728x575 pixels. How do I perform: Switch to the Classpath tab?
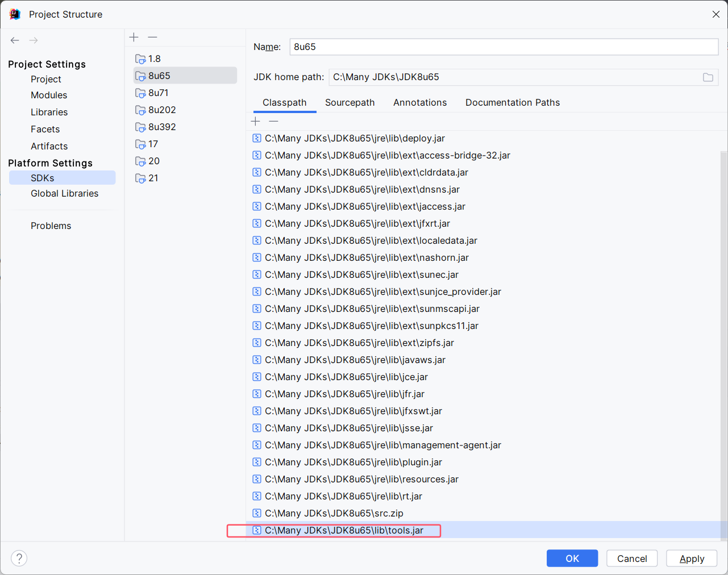[285, 102]
